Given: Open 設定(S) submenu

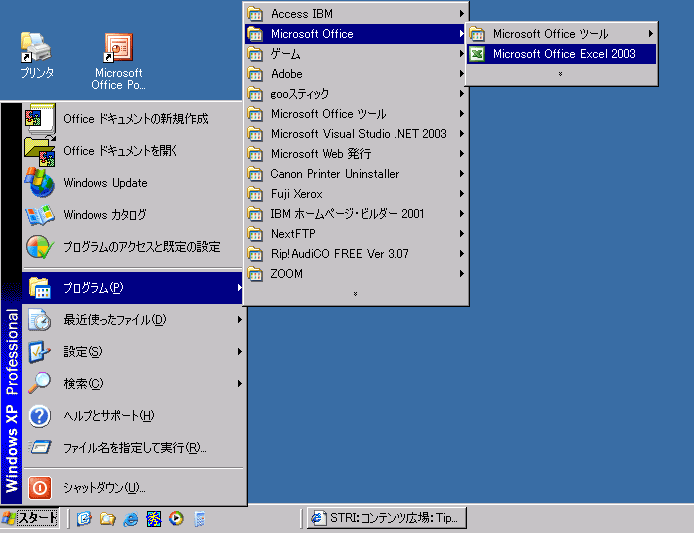Looking at the screenshot, I should pyautogui.click(x=132, y=351).
